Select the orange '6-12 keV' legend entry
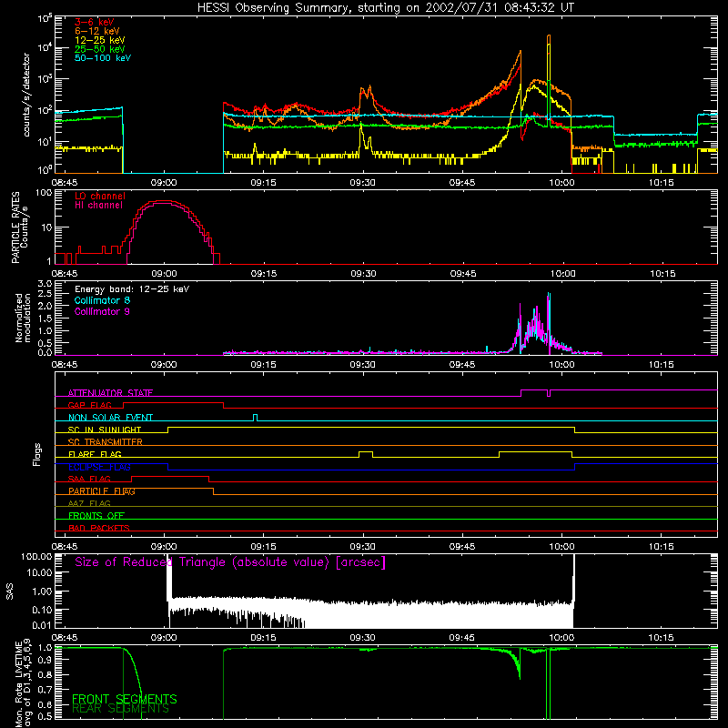728x728 pixels. [97, 31]
